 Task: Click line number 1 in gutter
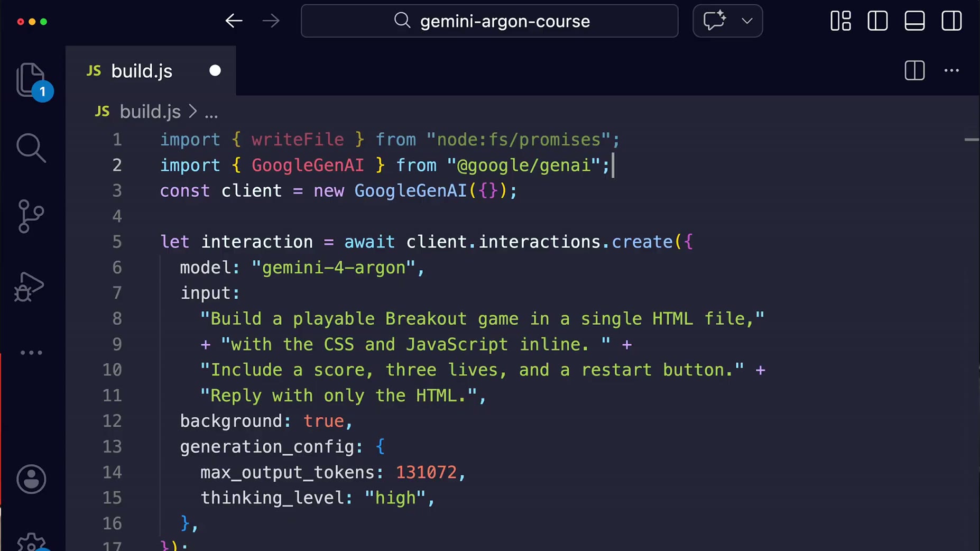pyautogui.click(x=117, y=140)
